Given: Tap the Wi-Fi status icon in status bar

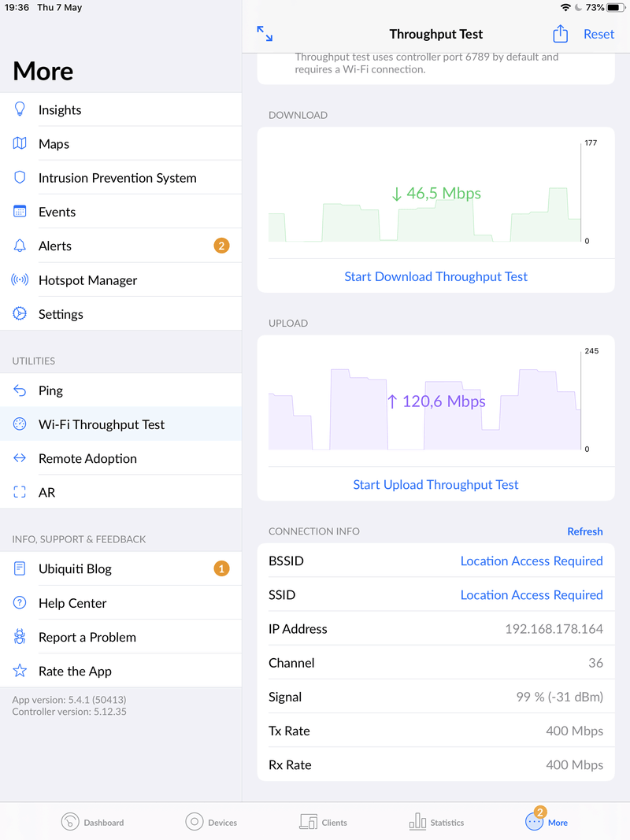Looking at the screenshot, I should tap(565, 8).
